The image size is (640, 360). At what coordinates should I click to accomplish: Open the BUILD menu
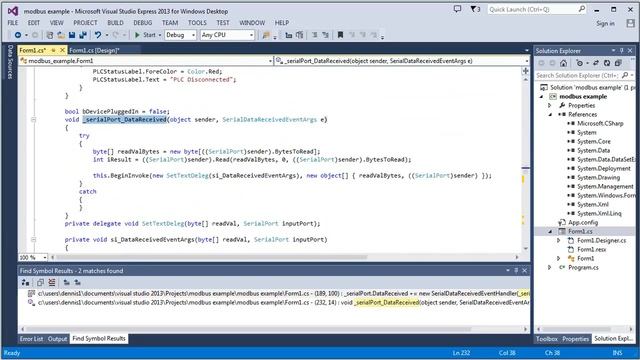point(116,23)
